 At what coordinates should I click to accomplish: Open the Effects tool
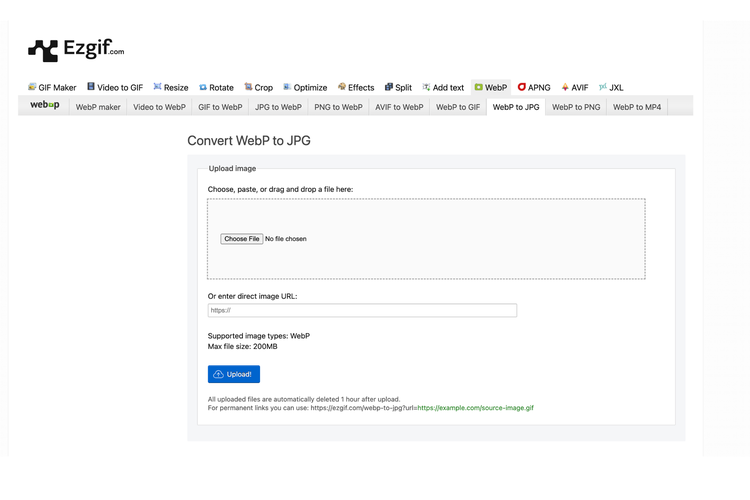pyautogui.click(x=356, y=87)
